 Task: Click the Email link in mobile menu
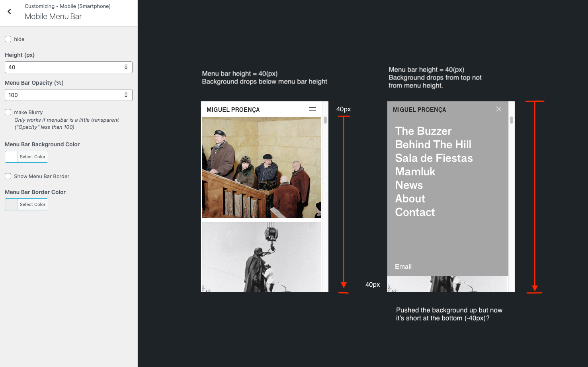403,267
